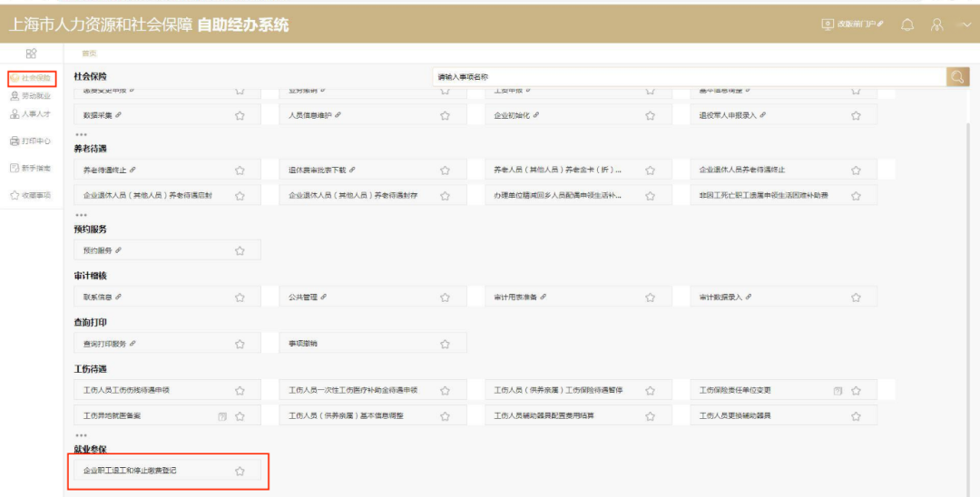Toggle favorite star for 预约服务
980x497 pixels.
coord(240,251)
